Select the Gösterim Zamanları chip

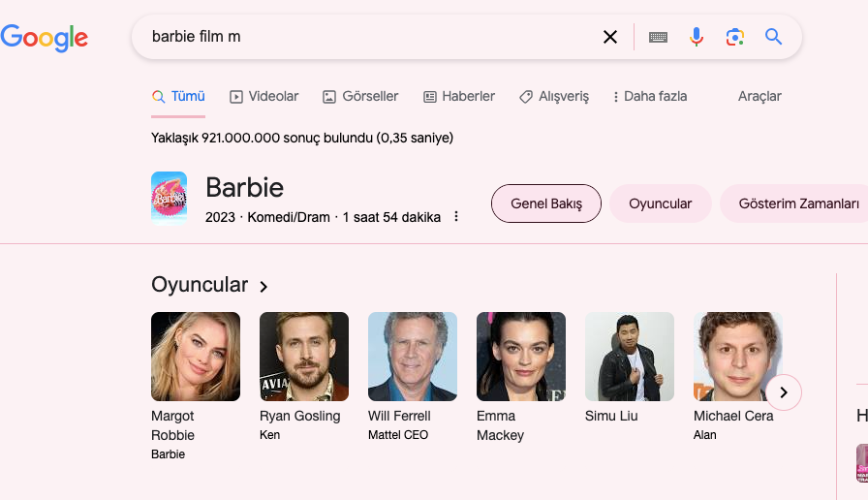798,203
